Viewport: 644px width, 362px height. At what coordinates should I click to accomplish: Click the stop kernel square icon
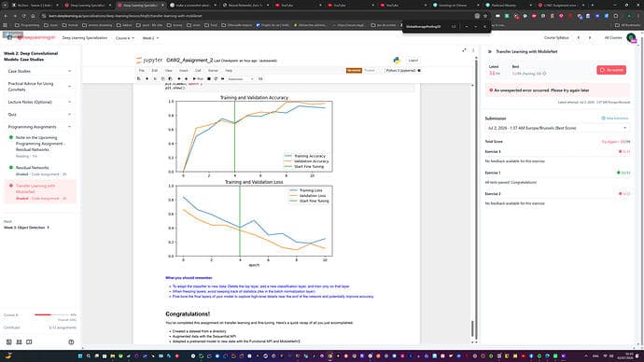(x=209, y=78)
